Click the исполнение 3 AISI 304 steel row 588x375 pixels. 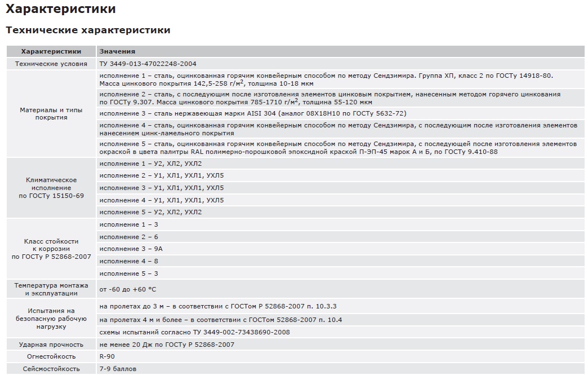pyautogui.click(x=341, y=113)
